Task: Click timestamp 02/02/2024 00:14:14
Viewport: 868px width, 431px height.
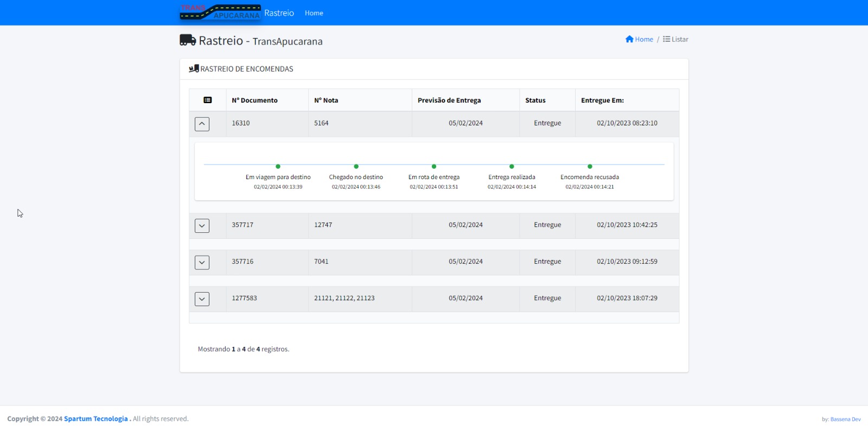Action: [512, 187]
